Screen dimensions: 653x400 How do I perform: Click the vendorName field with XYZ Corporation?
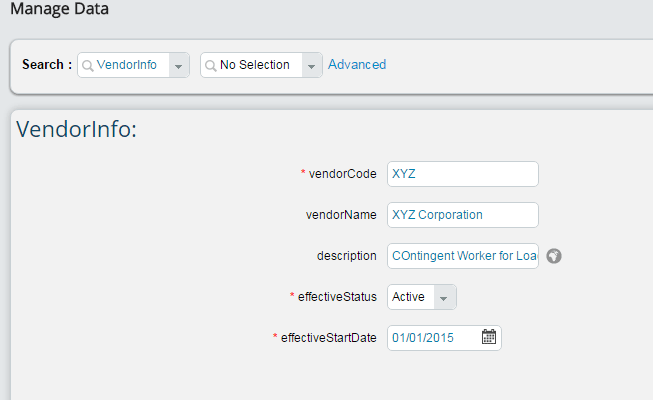coord(462,215)
